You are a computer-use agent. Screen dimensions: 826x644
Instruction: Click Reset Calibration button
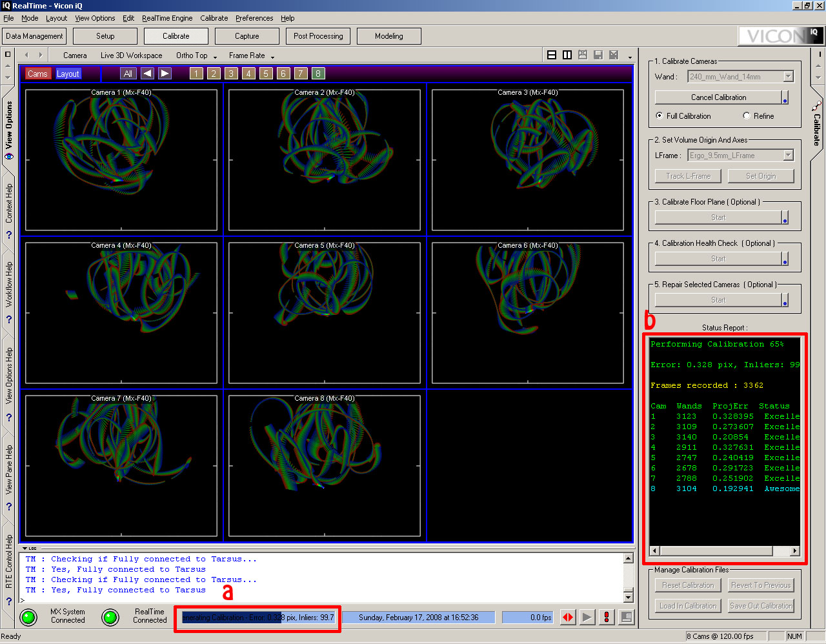click(x=688, y=585)
